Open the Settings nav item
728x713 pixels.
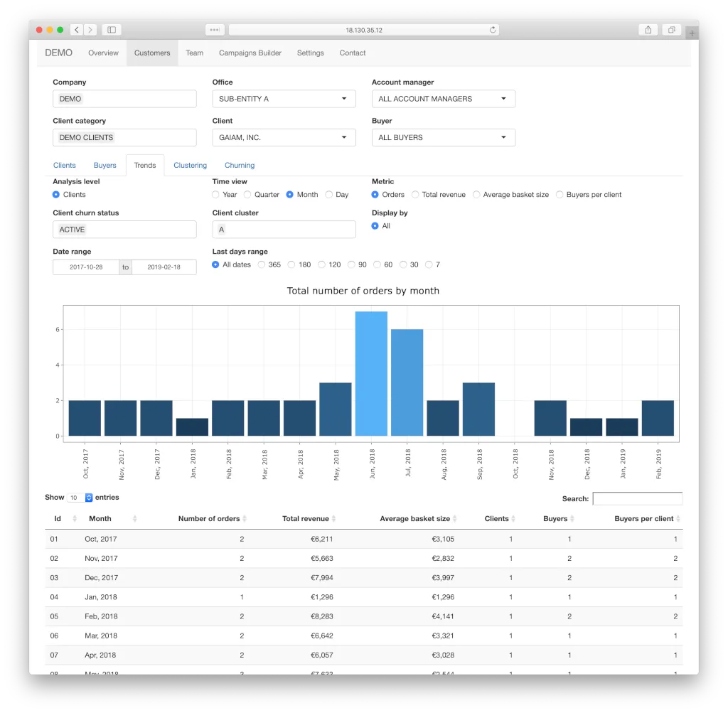311,53
